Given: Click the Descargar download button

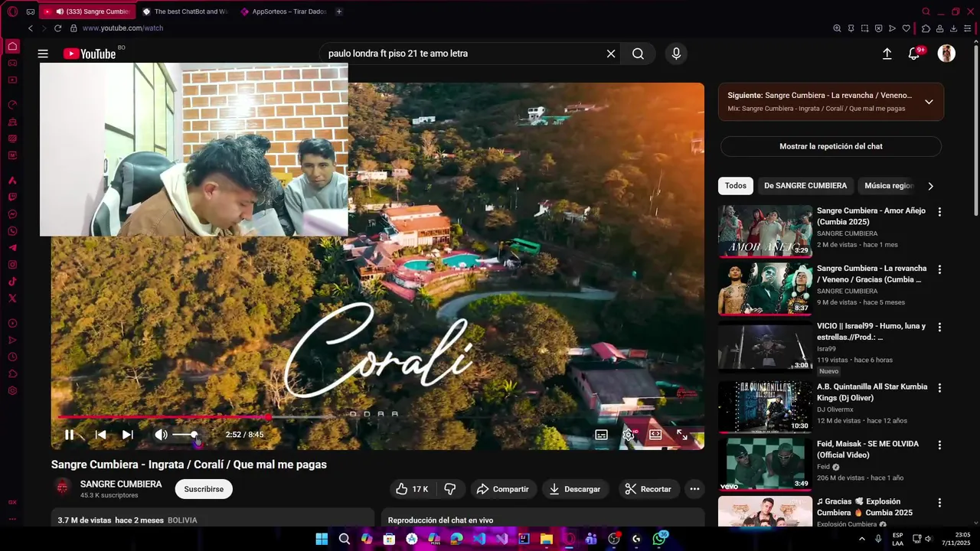Looking at the screenshot, I should click(575, 489).
